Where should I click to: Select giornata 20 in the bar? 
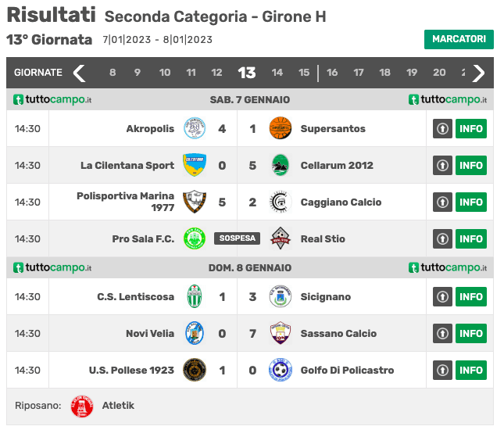coord(439,73)
